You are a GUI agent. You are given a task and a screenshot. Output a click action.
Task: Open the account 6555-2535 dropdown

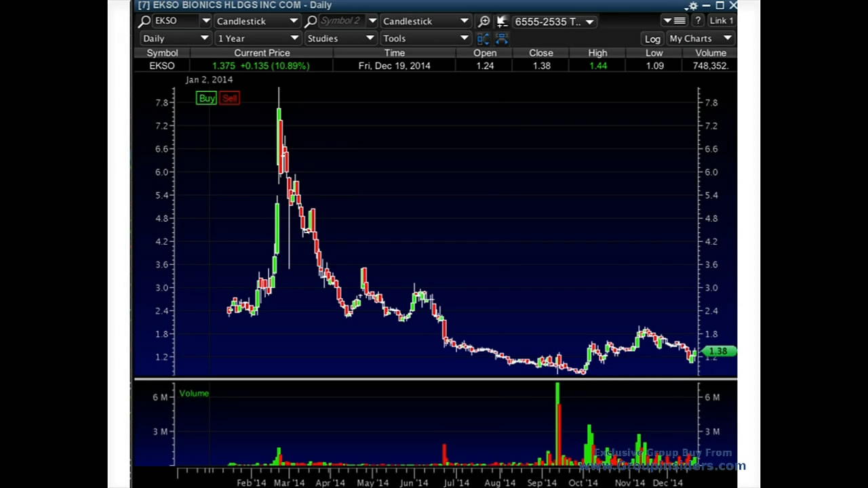(x=554, y=22)
